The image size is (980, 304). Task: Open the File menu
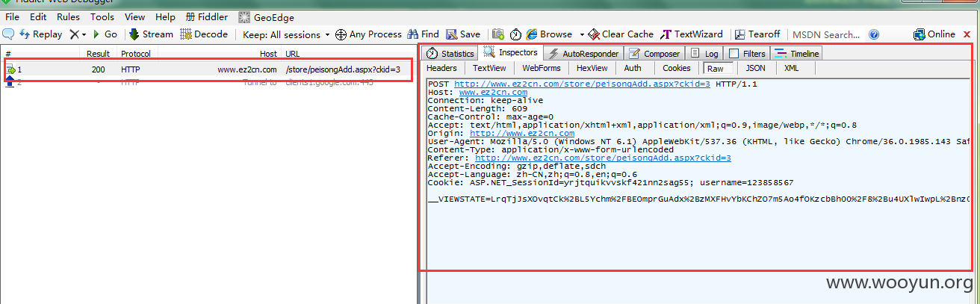[x=13, y=17]
